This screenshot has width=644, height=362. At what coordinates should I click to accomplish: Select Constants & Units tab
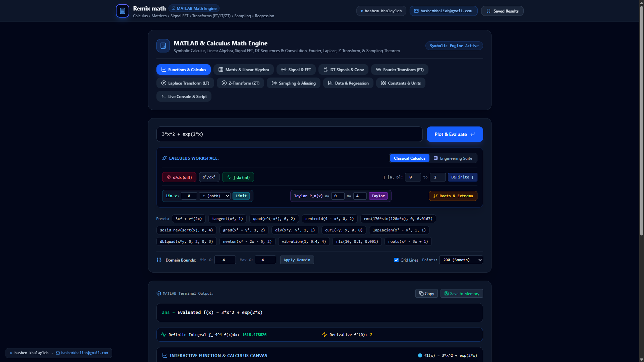tap(401, 83)
